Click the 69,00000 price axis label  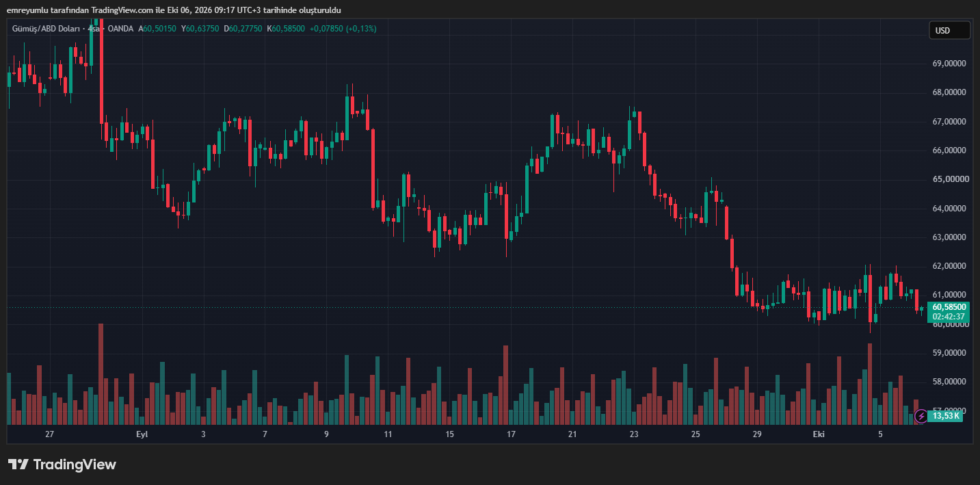tap(951, 64)
